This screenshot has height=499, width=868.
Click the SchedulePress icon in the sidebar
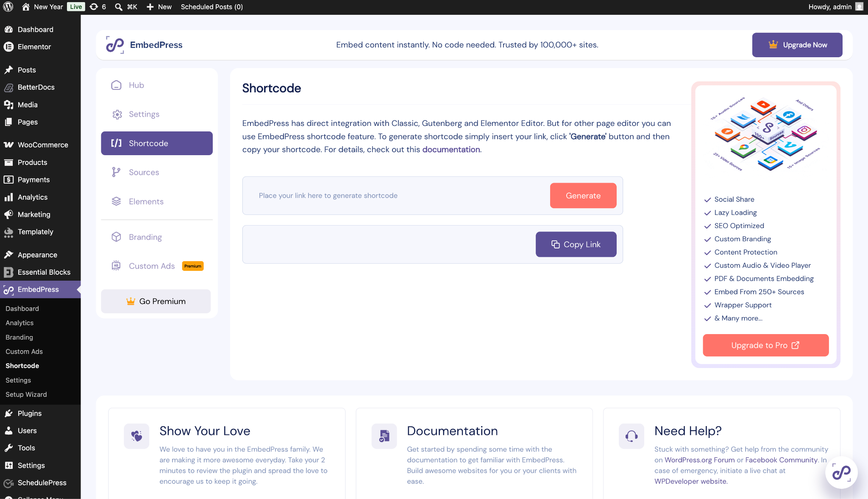pyautogui.click(x=8, y=483)
